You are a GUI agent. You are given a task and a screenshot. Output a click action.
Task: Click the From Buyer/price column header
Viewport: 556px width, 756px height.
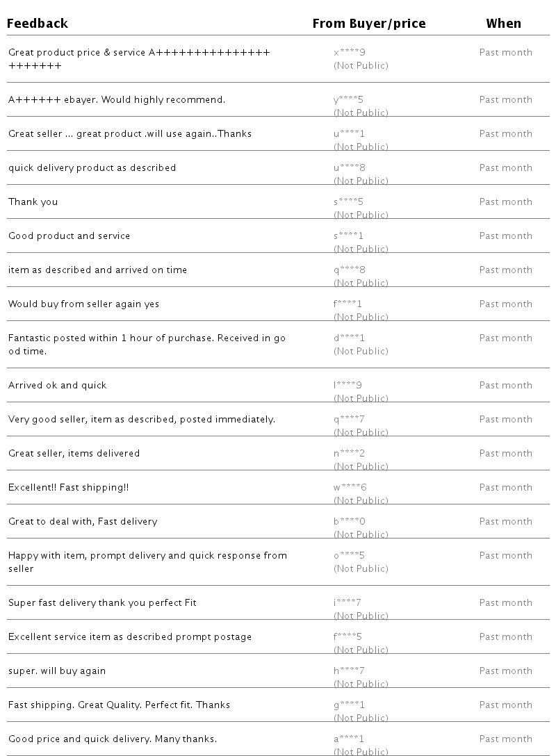coord(368,24)
